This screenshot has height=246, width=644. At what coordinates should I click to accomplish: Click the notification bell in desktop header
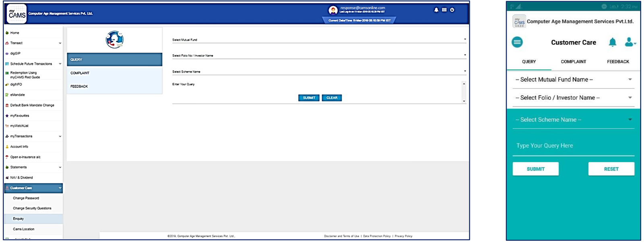click(x=436, y=10)
